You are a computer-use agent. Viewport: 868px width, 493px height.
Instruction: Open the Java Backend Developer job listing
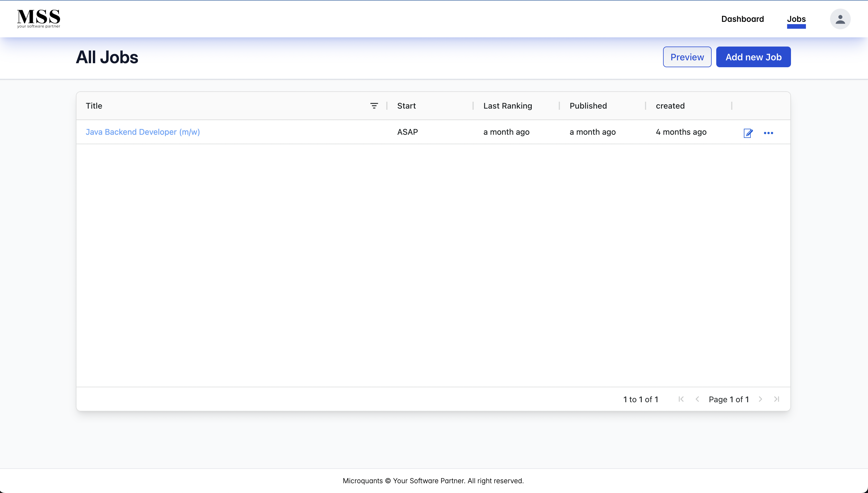point(143,132)
